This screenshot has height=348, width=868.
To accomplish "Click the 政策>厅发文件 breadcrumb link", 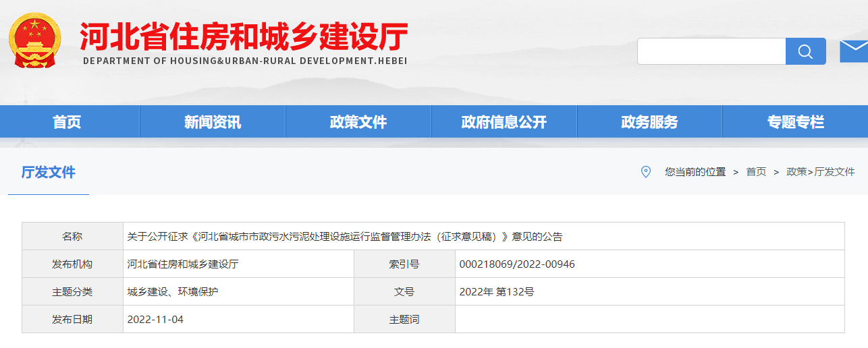I will [x=821, y=172].
